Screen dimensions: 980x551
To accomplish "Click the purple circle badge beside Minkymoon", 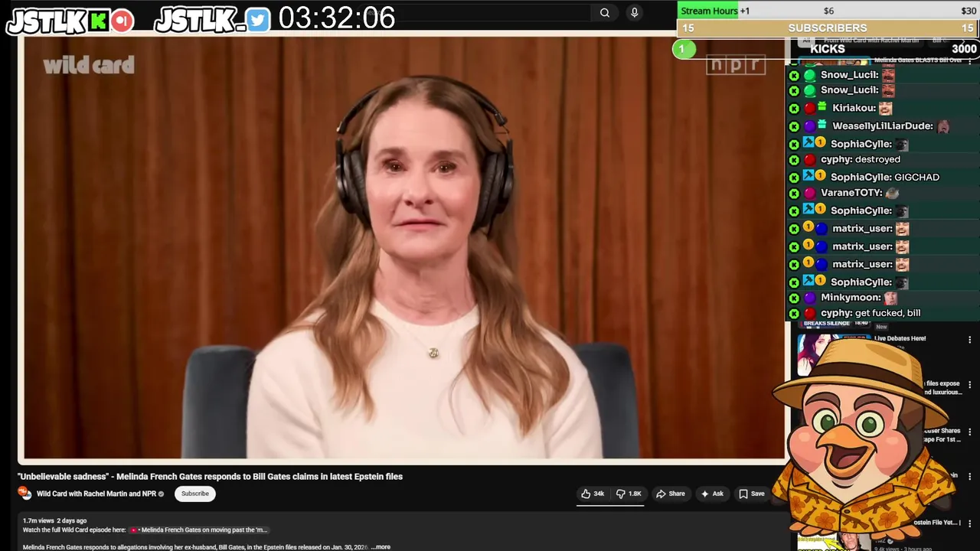I will click(x=810, y=298).
